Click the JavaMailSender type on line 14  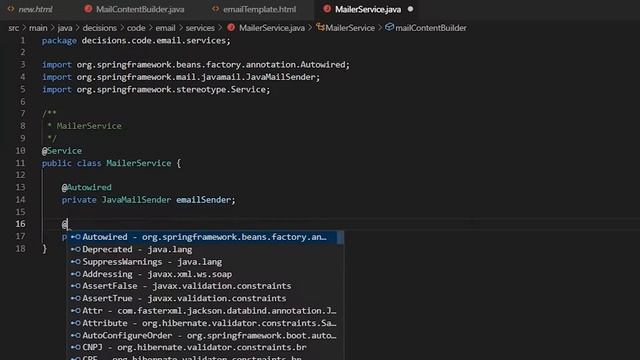tap(136, 200)
